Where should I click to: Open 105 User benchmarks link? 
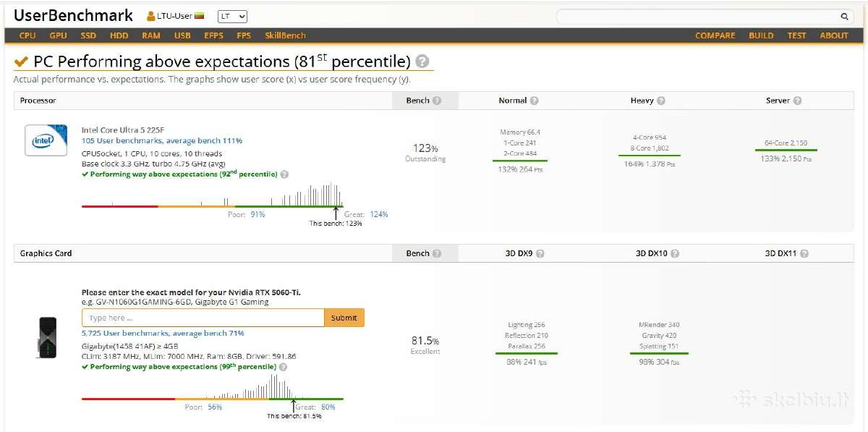tap(162, 140)
